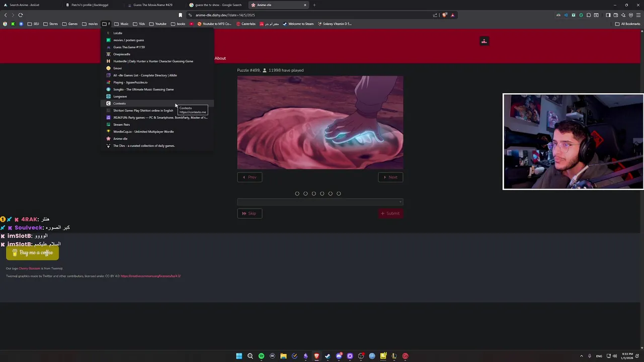
Task: Show hidden system tray icons chevron
Action: [581, 356]
